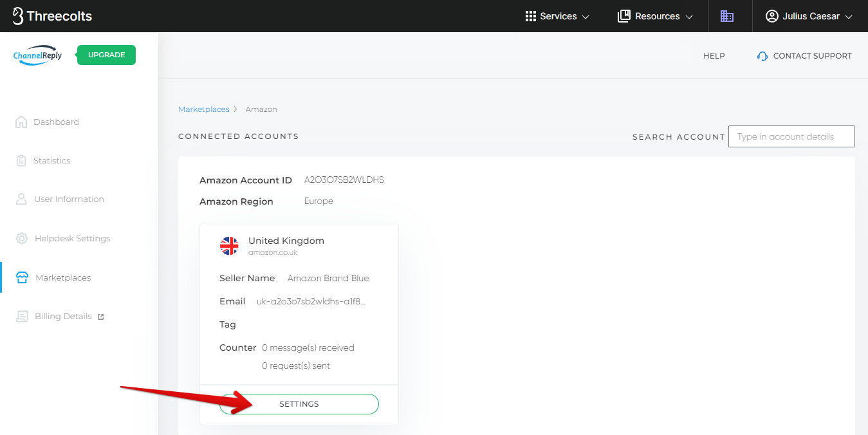Screen dimensions: 868x435
Task: Click the CONNECTED ACCOUNTS heading
Action: [x=239, y=136]
